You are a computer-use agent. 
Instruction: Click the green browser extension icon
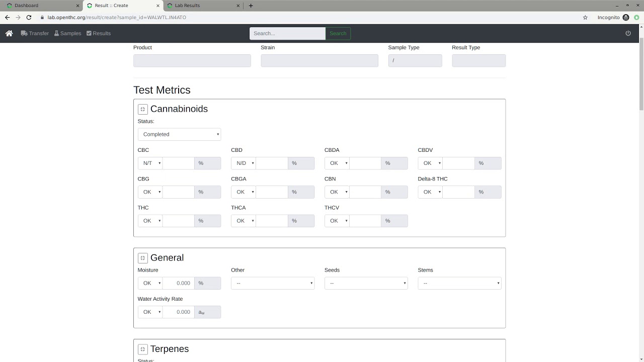636,17
